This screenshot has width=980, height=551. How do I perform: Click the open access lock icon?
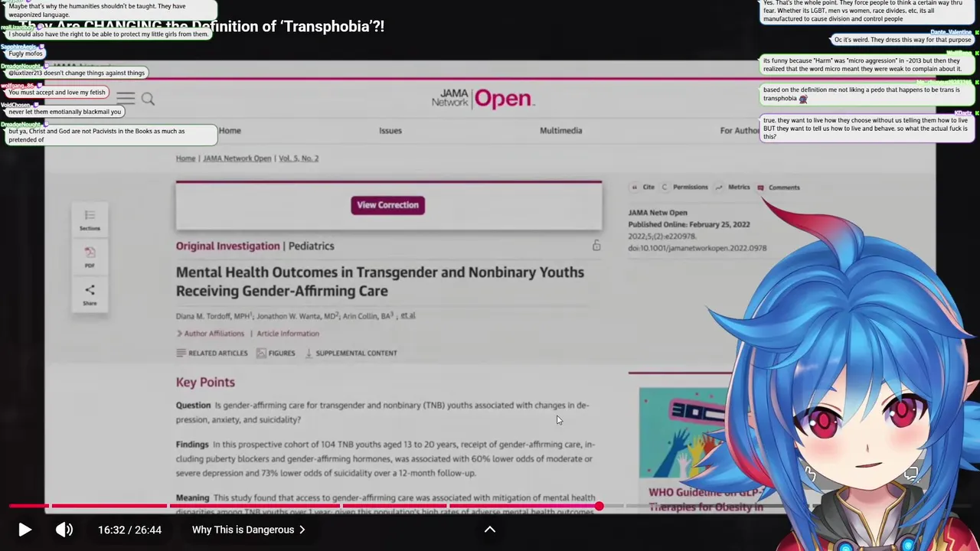click(x=596, y=246)
